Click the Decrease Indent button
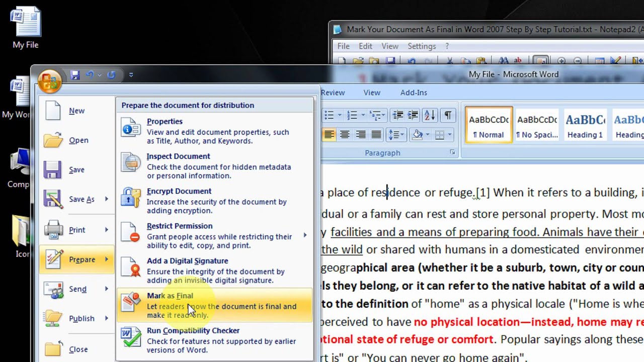This screenshot has height=362, width=644. [397, 115]
